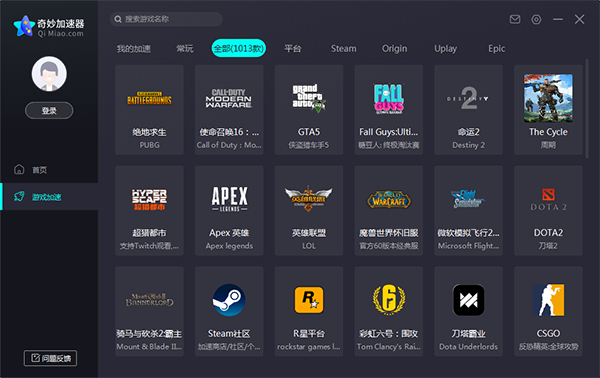This screenshot has width=600, height=378.
Task: Click the 'Destiny 2' subtitle text
Action: 468,145
